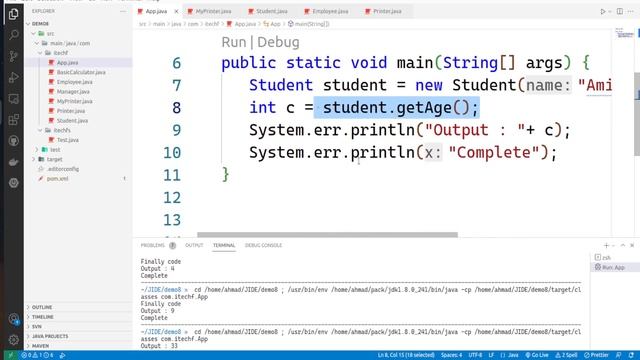Open the Docker view in activity bar

[13, 162]
